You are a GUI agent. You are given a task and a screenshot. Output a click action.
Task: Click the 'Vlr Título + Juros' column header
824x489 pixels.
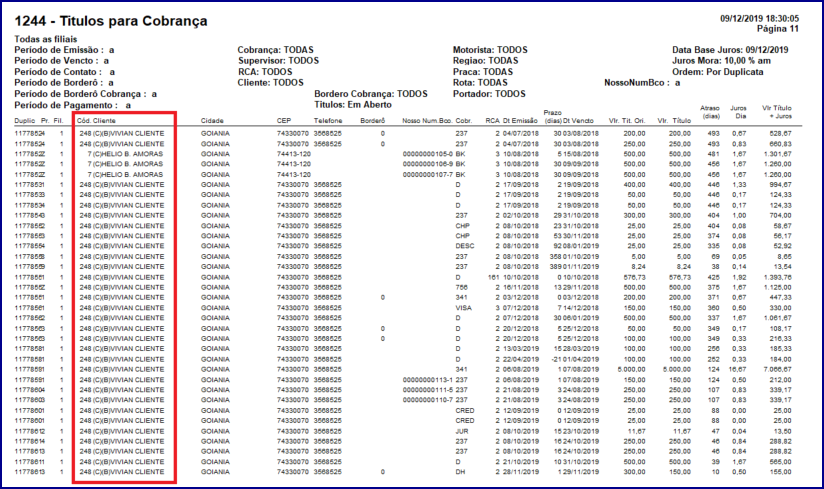click(x=777, y=112)
